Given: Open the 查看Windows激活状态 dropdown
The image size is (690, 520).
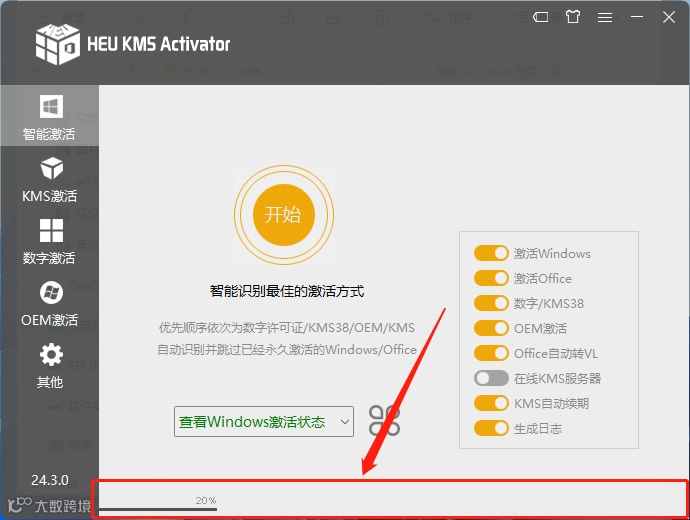Looking at the screenshot, I should tap(264, 421).
